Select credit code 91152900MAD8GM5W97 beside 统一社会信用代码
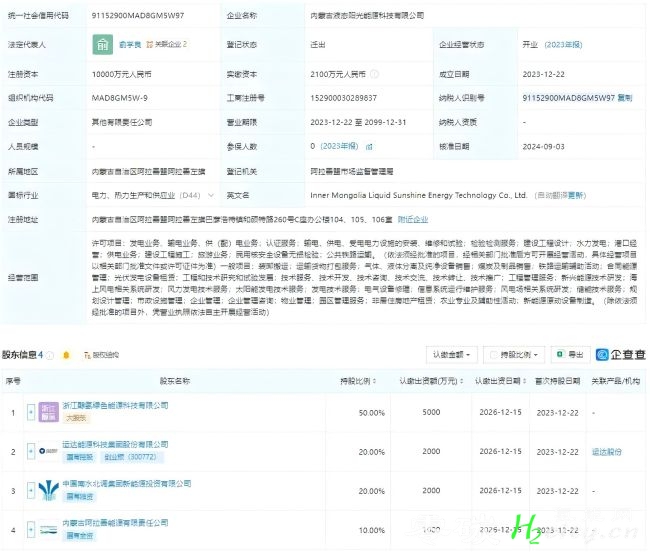Image resolution: width=650 pixels, height=554 pixels. click(x=138, y=16)
